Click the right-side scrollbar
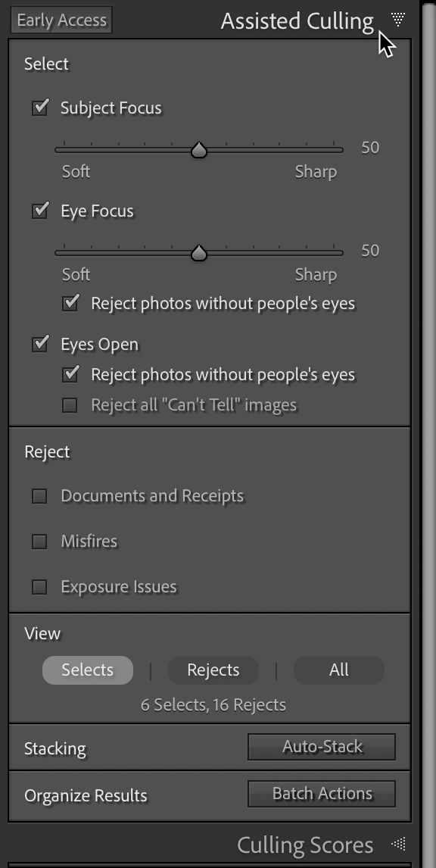The width and height of the screenshot is (436, 868). click(429, 434)
